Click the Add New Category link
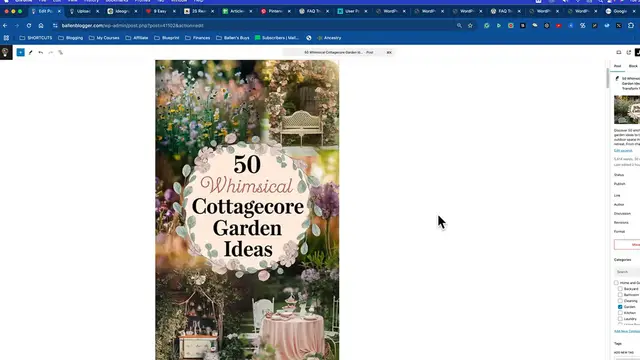The image size is (640, 360). [627, 331]
